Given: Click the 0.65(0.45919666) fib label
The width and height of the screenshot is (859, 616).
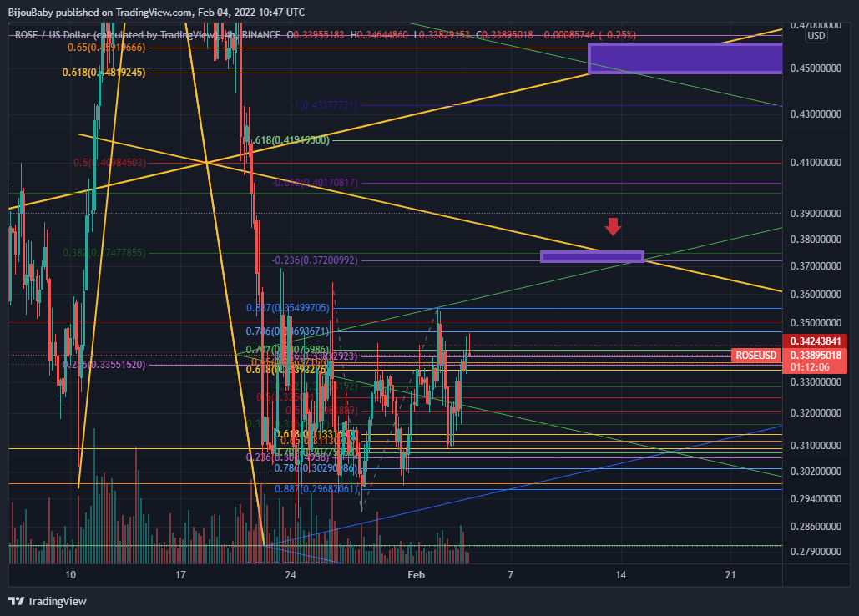Looking at the screenshot, I should [x=106, y=48].
